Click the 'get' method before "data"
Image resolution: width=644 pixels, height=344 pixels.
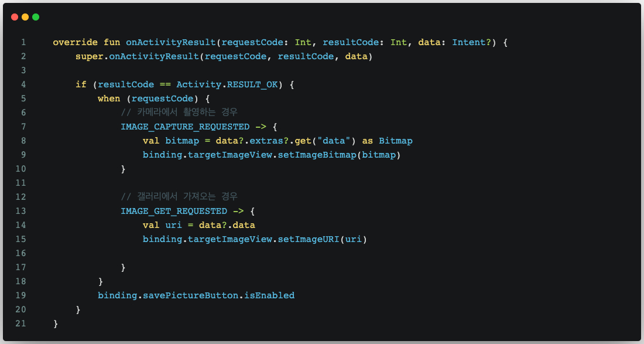tap(303, 141)
